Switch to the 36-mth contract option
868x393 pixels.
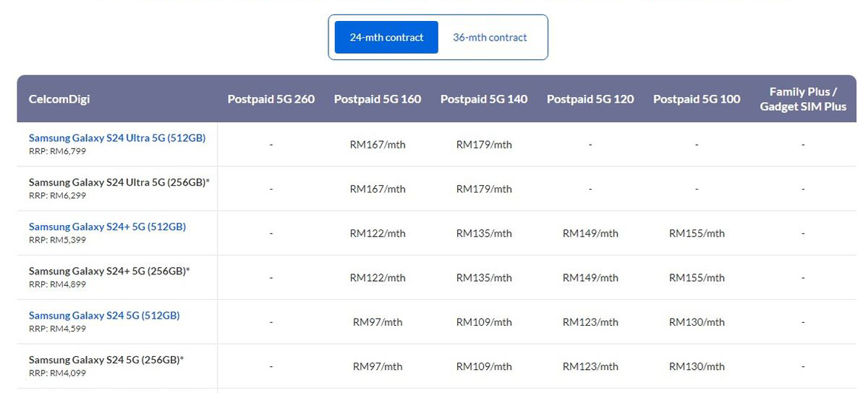[490, 38]
